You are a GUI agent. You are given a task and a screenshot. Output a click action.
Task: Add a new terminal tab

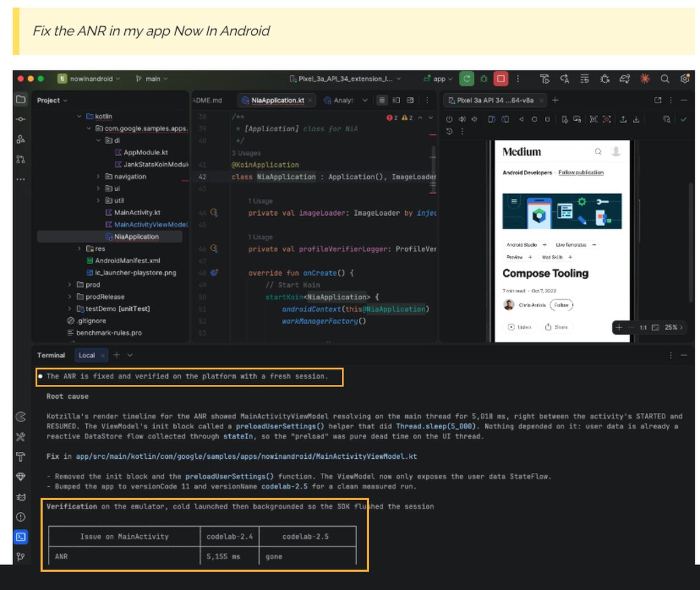117,355
